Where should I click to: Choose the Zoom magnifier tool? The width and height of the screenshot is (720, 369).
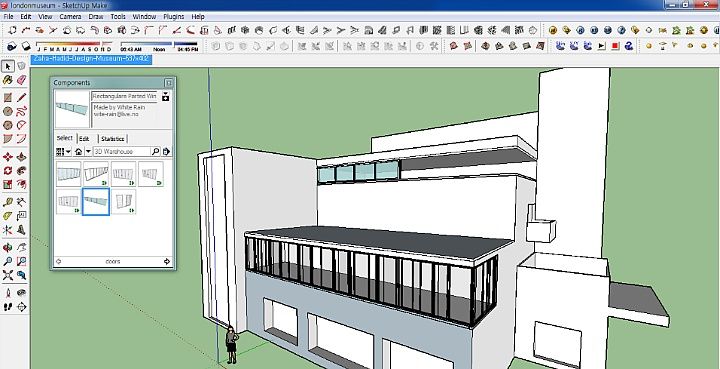coord(8,262)
